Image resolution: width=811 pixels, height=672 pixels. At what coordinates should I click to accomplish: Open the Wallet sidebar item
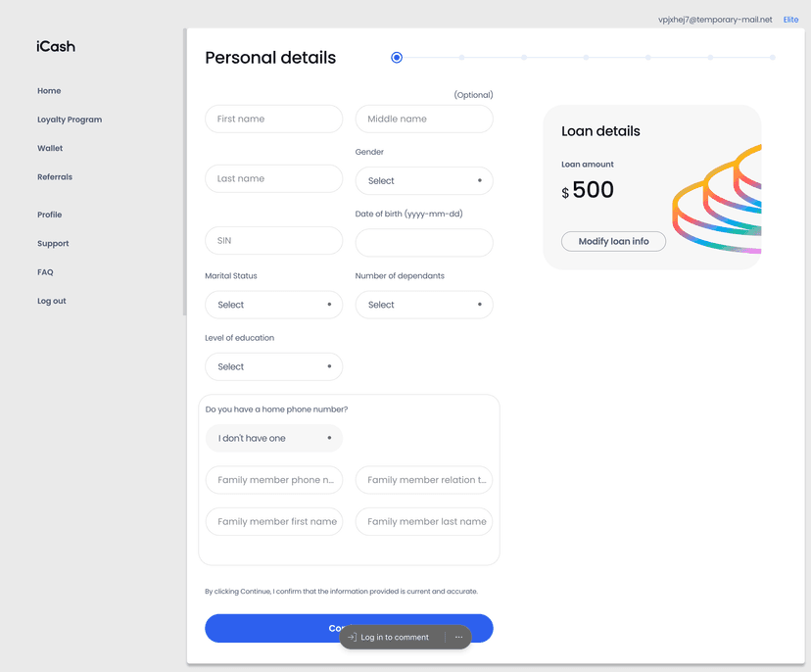[x=50, y=148]
